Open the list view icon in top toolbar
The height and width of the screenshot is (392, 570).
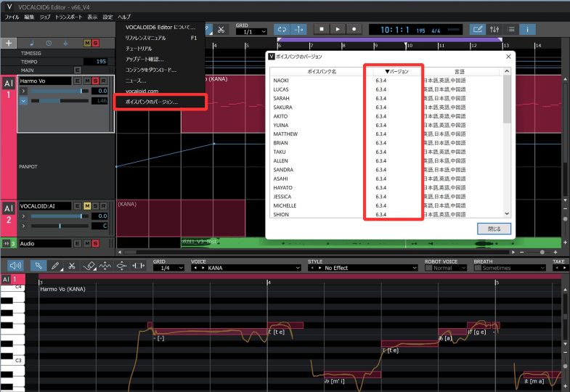coord(511,30)
